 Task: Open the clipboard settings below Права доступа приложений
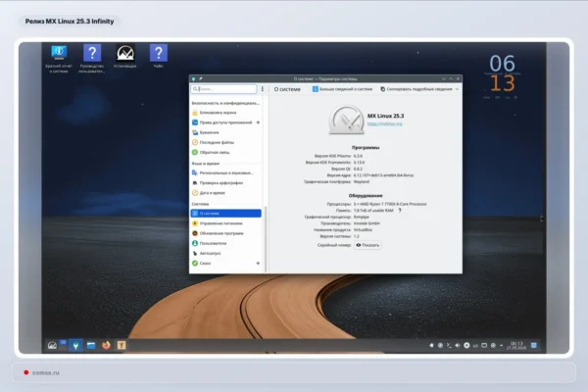(x=225, y=132)
